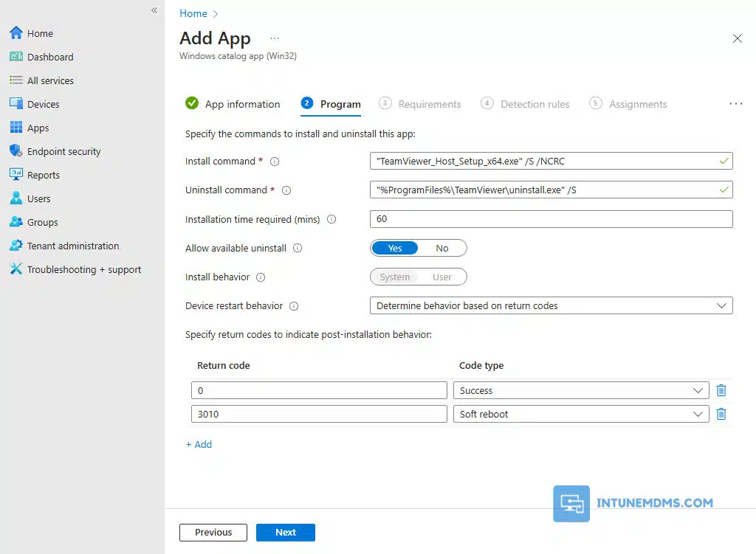Click the Next button
This screenshot has width=756, height=554.
point(286,533)
